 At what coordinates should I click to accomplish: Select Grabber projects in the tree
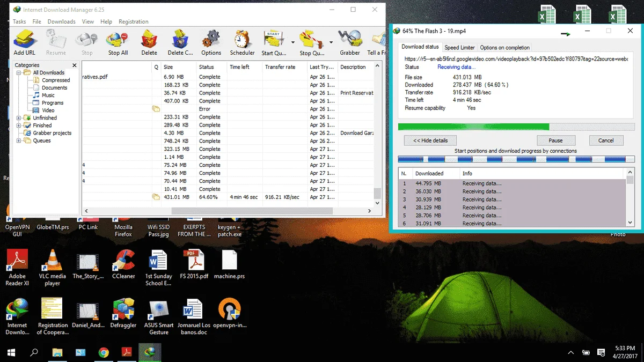(47, 133)
